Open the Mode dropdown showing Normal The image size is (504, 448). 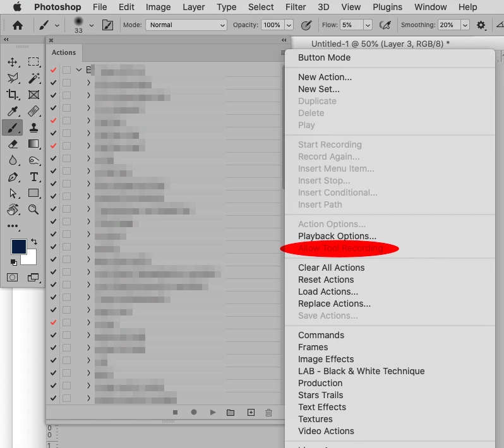[186, 25]
